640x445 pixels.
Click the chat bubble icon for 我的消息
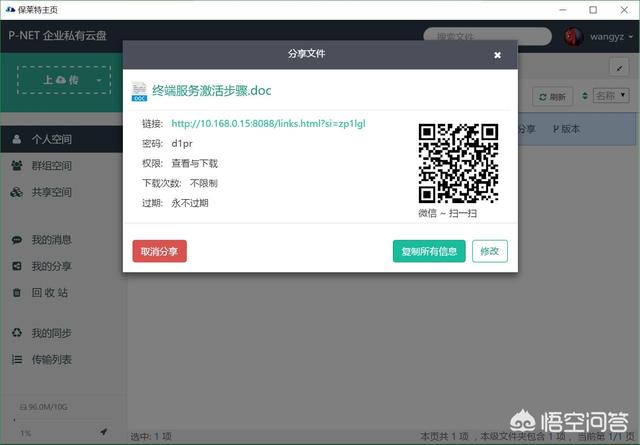tap(17, 240)
